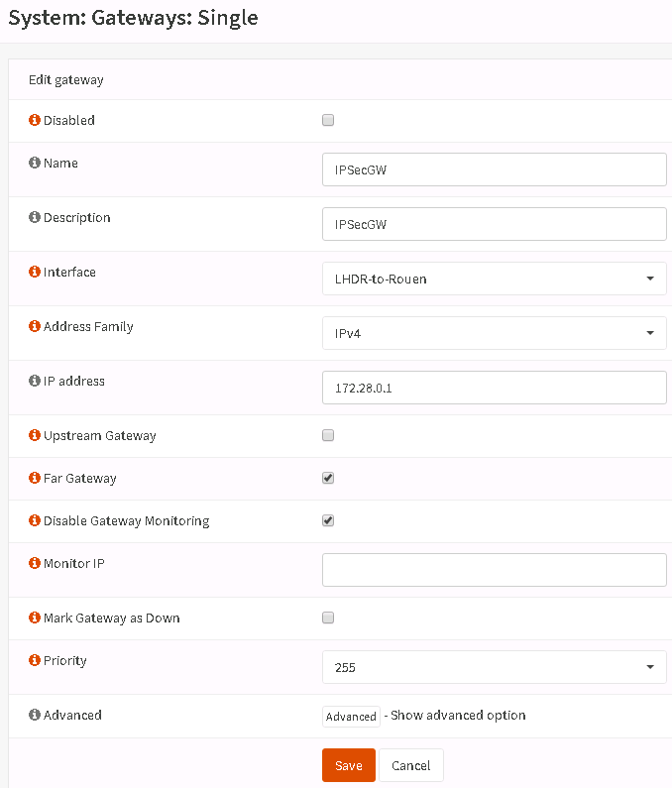The height and width of the screenshot is (788, 672).
Task: Click the info icon beside Advanced label
Action: click(x=34, y=715)
